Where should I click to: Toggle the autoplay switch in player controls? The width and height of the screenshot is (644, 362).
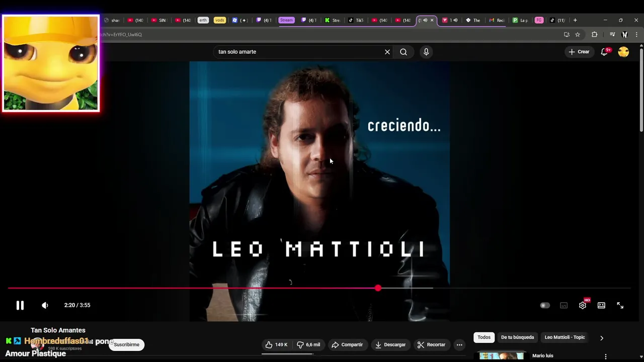coord(545,305)
